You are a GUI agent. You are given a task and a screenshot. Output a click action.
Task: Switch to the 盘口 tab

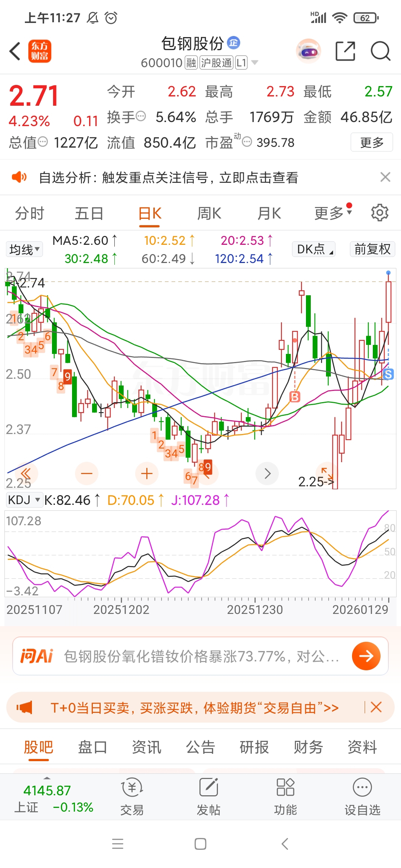92,747
